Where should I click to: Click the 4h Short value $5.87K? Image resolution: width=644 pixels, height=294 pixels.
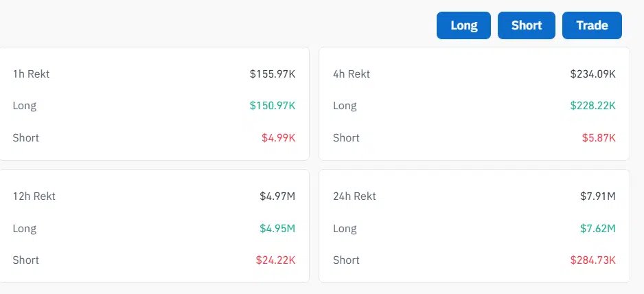point(599,138)
